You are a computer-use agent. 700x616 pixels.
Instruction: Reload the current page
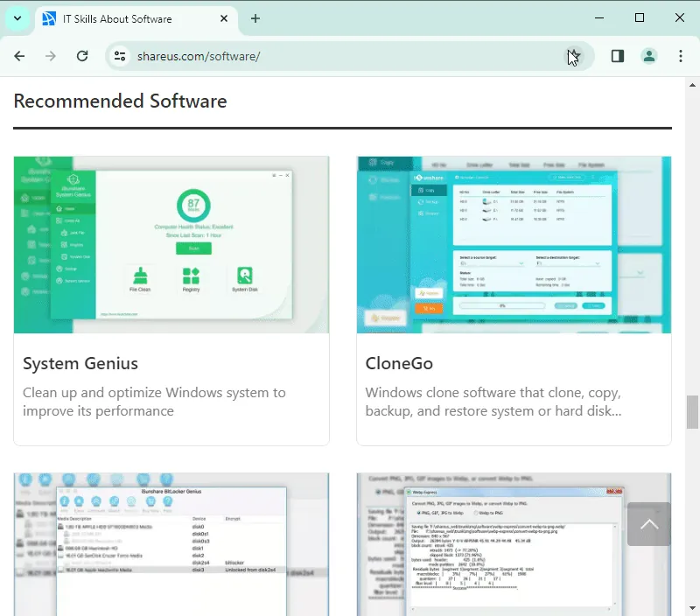82,56
